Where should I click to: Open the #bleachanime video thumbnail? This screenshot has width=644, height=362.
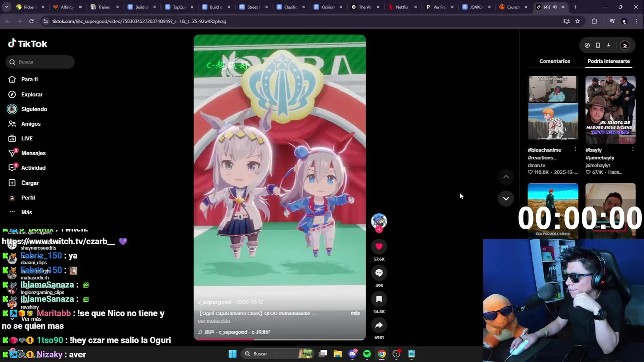click(552, 108)
